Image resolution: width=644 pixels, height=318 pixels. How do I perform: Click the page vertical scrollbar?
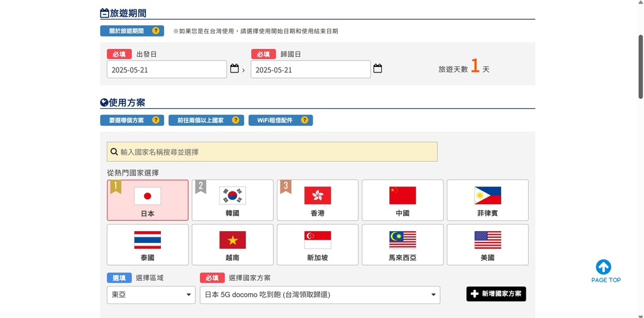click(640, 66)
